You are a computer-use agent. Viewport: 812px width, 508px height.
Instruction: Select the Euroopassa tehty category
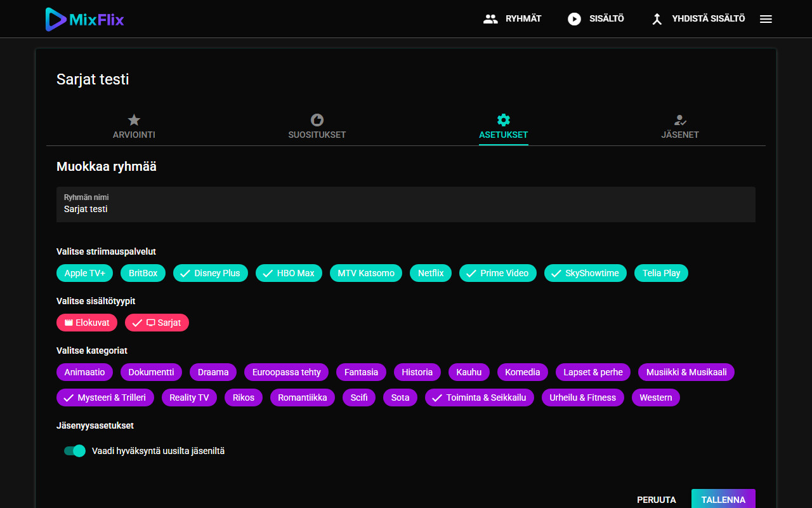tap(286, 372)
